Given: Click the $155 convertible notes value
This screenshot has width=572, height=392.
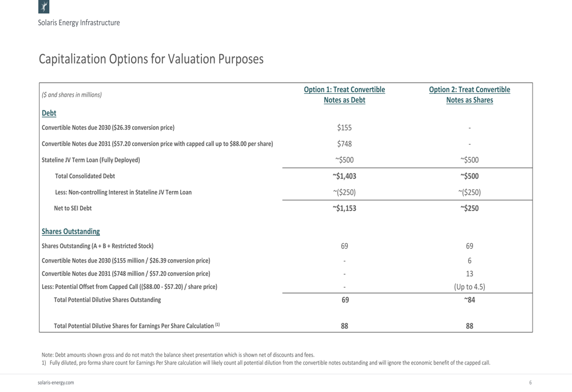Looking at the screenshot, I should tap(344, 128).
